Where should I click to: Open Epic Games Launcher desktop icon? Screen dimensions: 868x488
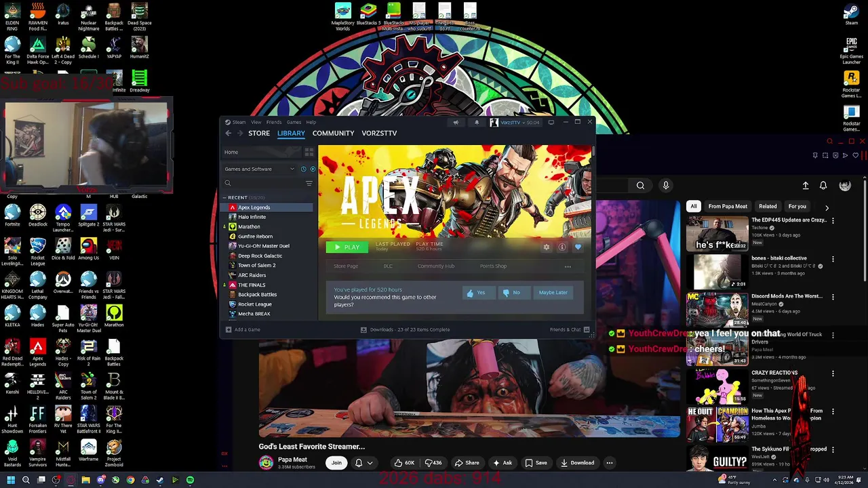click(851, 51)
